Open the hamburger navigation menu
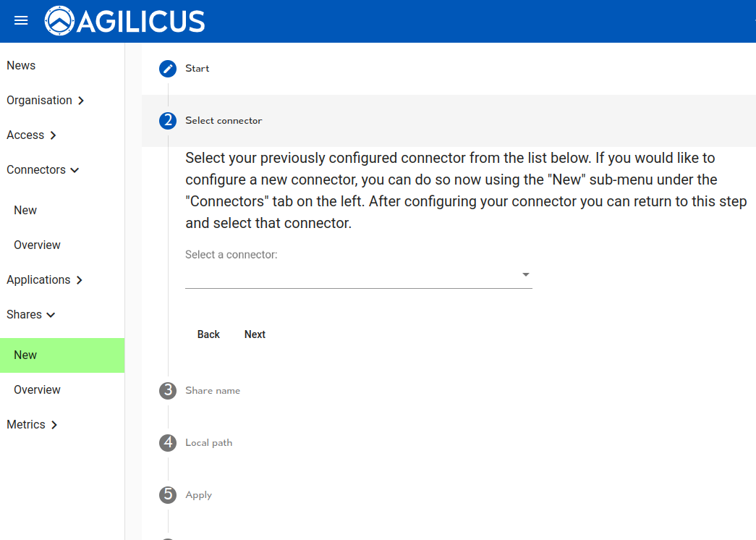This screenshot has width=756, height=540. pos(21,21)
